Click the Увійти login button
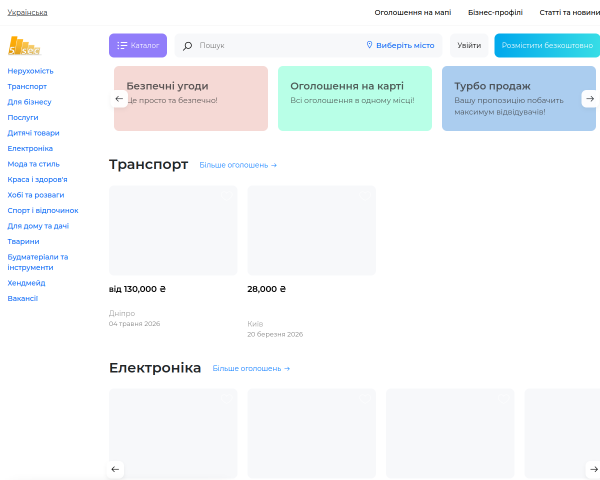Screen dimensions: 600x480 [469, 46]
